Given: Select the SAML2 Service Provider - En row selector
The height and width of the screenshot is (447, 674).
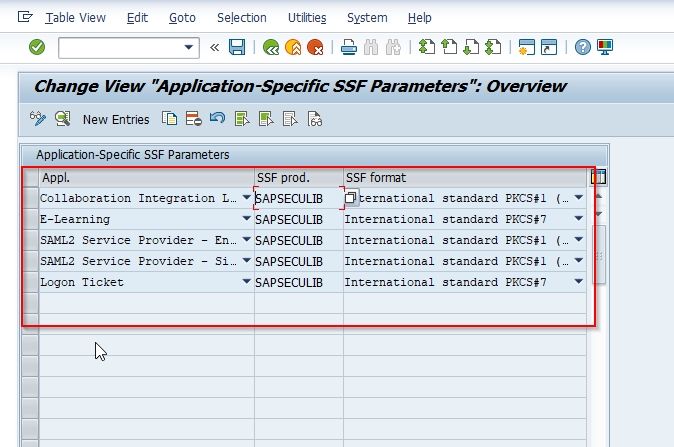Looking at the screenshot, I should click(31, 240).
